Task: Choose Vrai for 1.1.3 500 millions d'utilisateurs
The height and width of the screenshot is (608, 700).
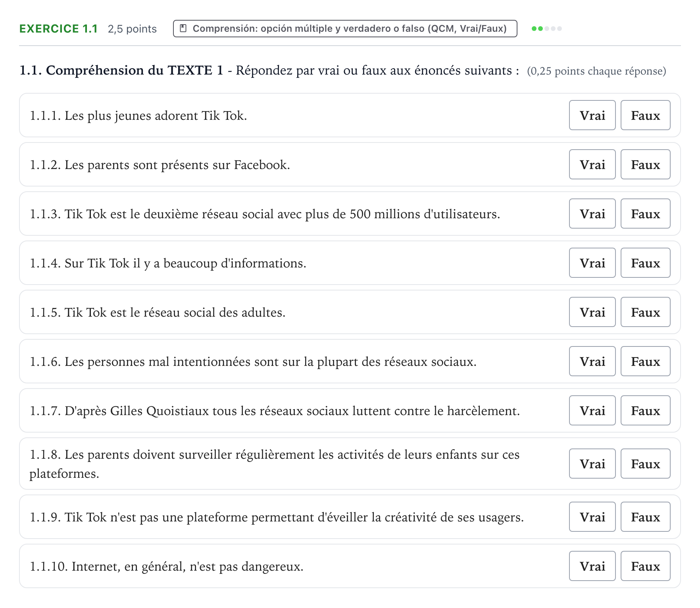Action: (592, 214)
